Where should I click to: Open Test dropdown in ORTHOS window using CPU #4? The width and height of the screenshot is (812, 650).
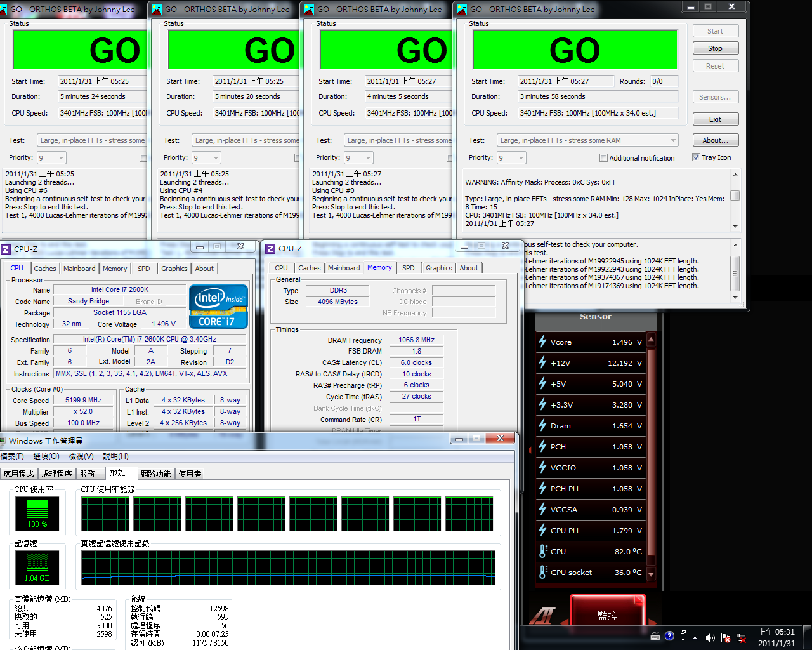tap(247, 140)
